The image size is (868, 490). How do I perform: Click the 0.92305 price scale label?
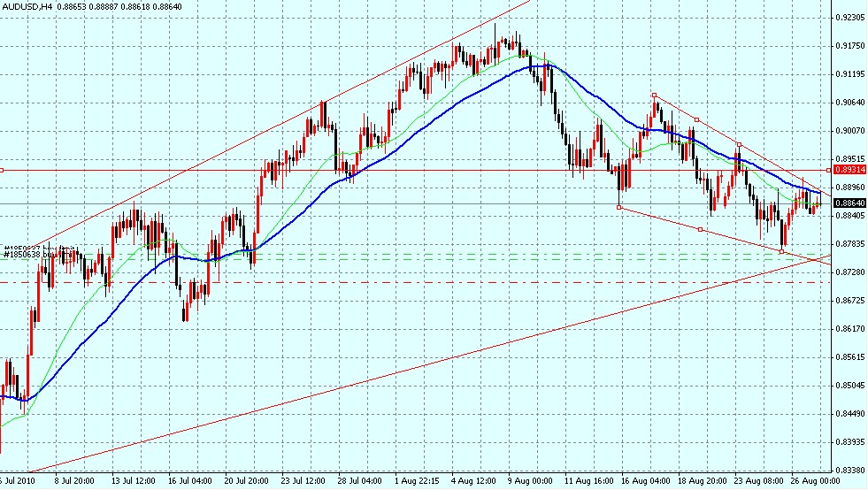click(849, 18)
